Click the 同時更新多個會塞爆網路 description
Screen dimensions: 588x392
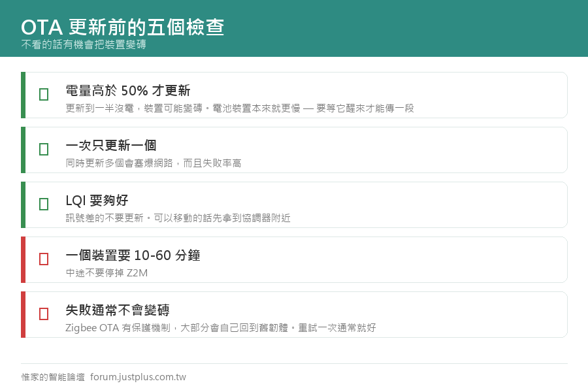pyautogui.click(x=154, y=163)
